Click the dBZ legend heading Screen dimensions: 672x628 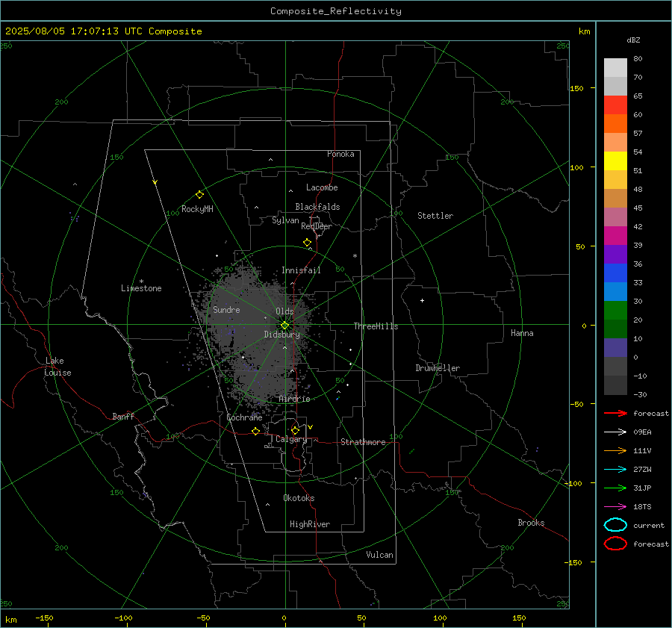[x=633, y=40]
